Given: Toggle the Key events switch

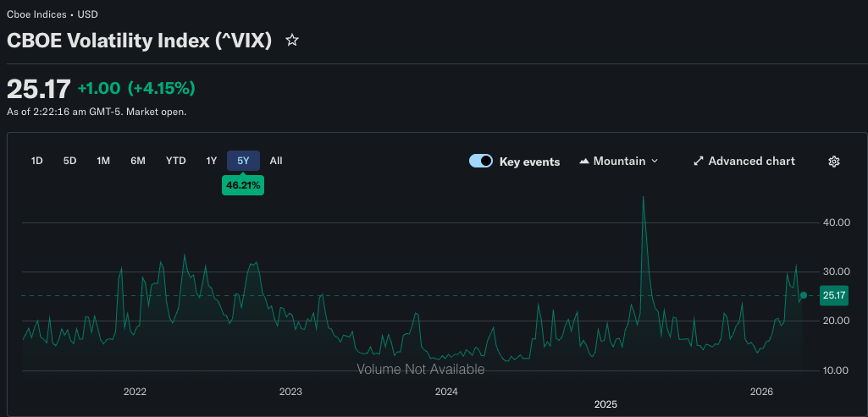Looking at the screenshot, I should point(481,161).
